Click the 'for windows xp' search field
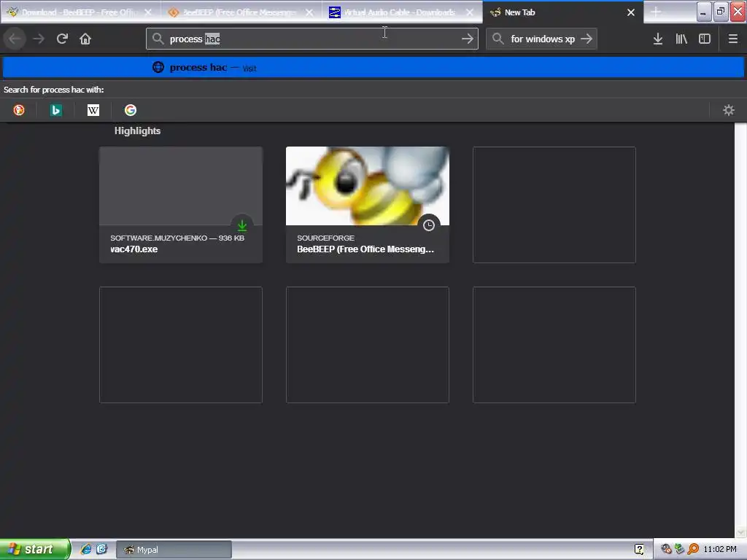 (x=542, y=39)
